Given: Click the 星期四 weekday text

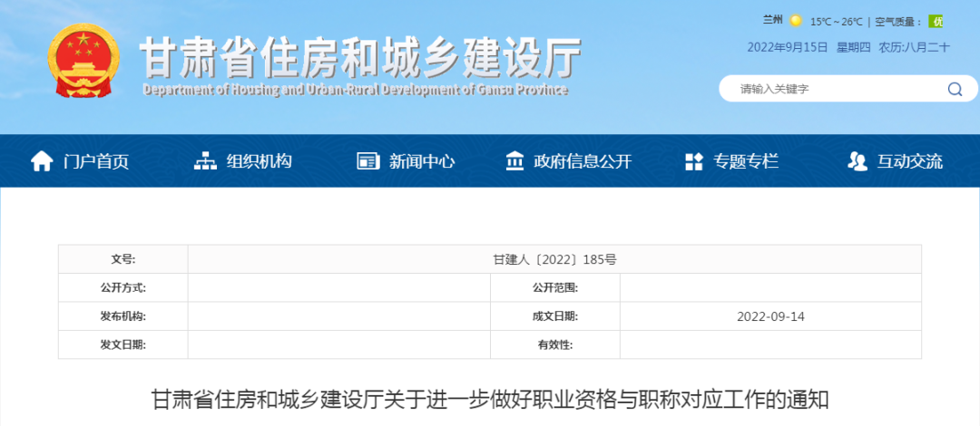Looking at the screenshot, I should tap(854, 47).
